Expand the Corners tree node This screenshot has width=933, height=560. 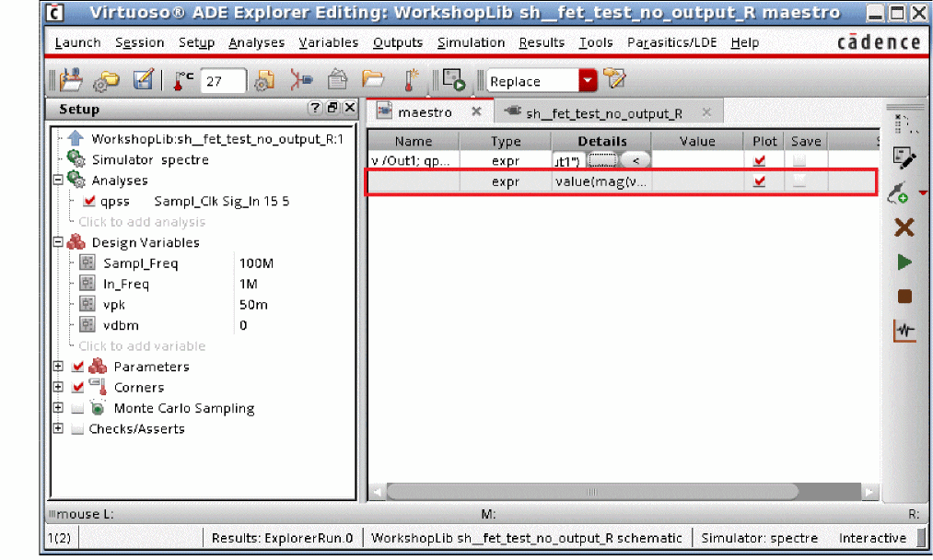(58, 387)
